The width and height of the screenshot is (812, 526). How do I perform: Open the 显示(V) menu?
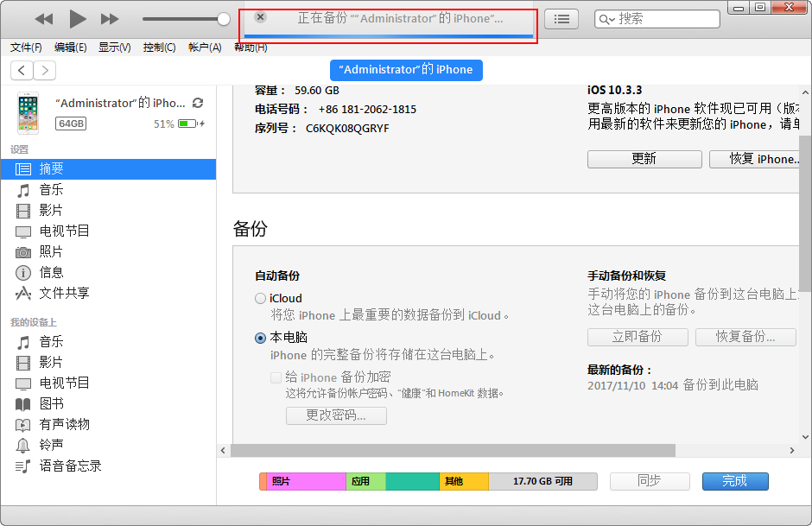click(x=114, y=48)
